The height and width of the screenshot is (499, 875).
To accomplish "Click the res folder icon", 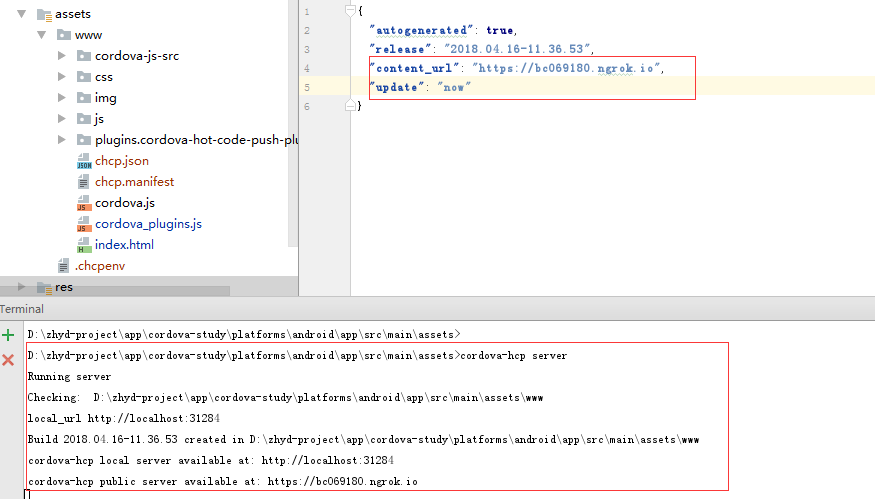I will [45, 287].
